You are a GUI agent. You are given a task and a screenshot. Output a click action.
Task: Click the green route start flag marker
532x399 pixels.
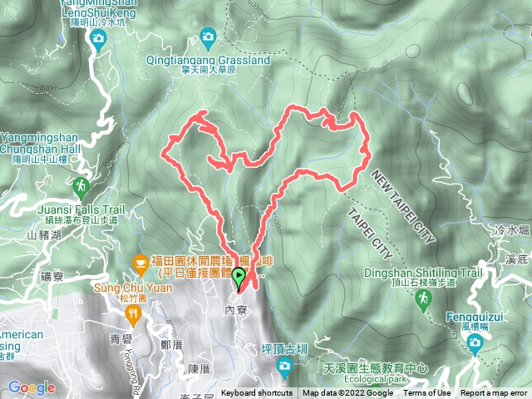pos(239,279)
